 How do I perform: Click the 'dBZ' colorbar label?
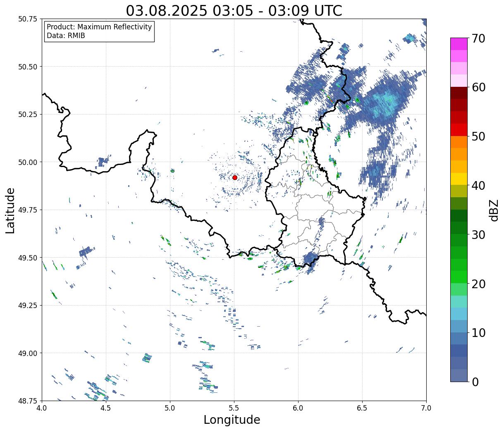tap(494, 210)
